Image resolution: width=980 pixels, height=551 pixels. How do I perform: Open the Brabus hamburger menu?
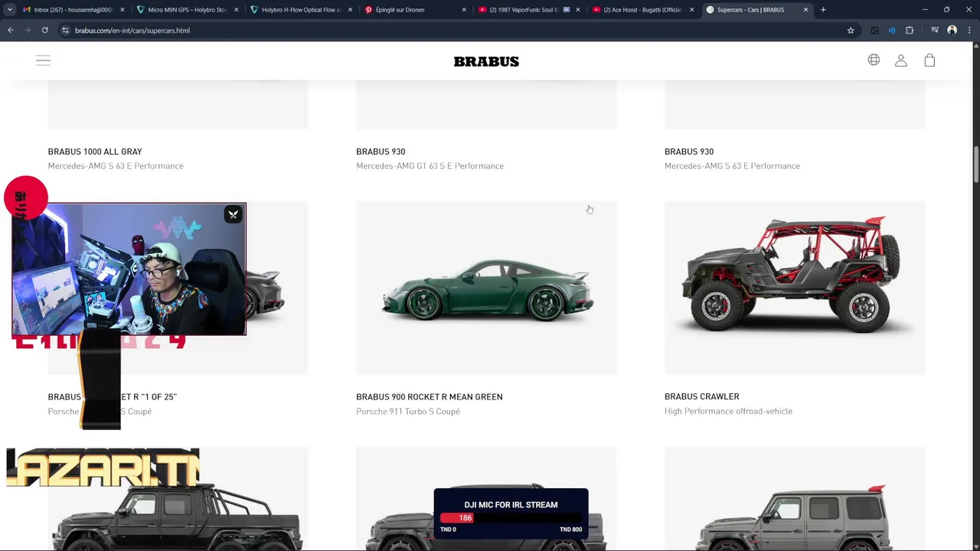tap(43, 60)
